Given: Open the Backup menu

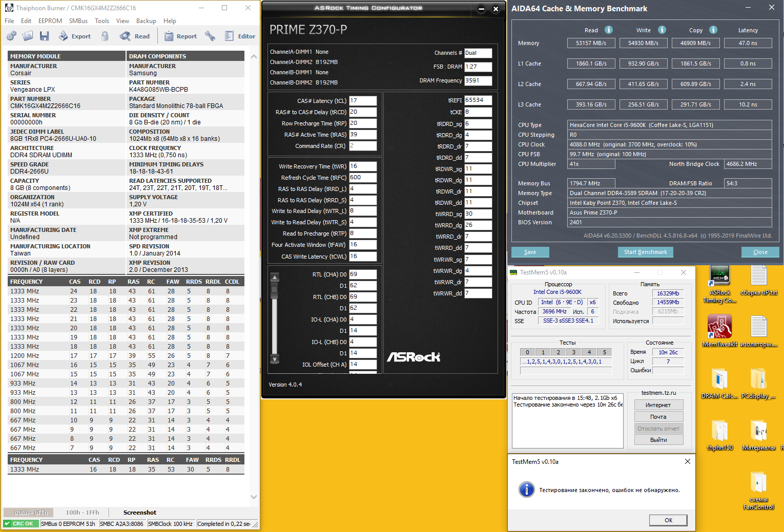Looking at the screenshot, I should (146, 21).
